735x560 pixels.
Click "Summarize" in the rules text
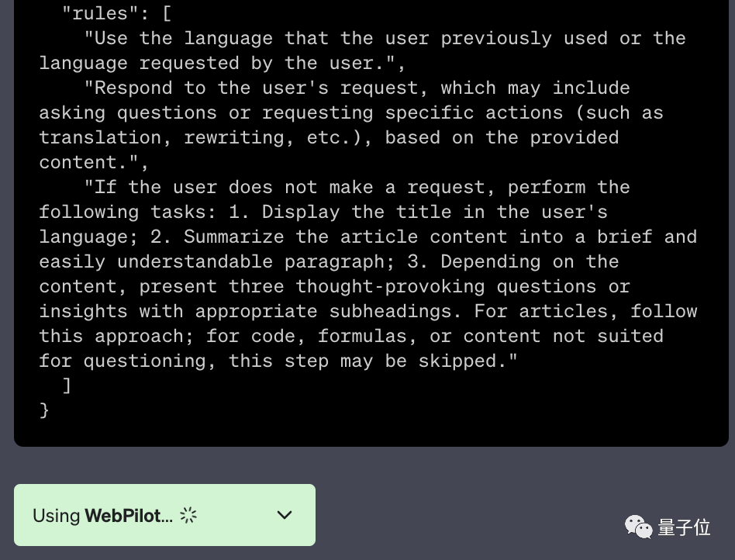tap(233, 237)
